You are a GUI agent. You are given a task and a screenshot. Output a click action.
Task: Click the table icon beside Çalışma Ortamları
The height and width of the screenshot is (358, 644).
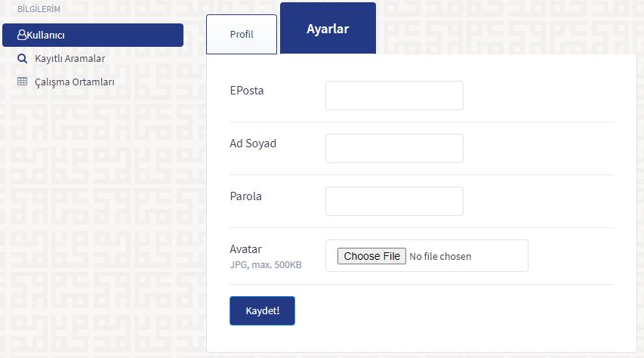22,82
